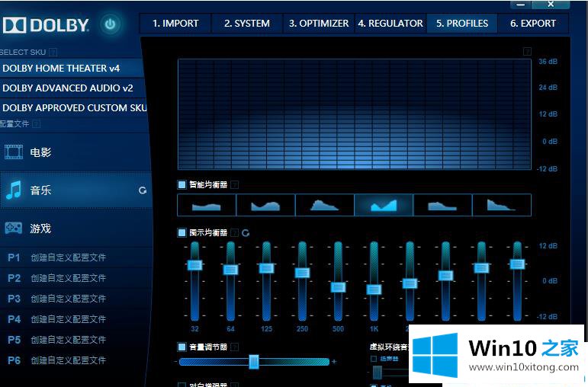The width and height of the screenshot is (588, 387).
Task: Click the 64 Hz equalizer slider handle
Action: click(230, 270)
